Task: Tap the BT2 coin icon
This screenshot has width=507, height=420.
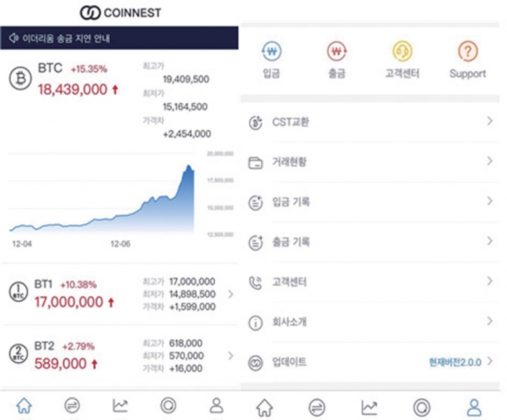Action: coord(19,353)
